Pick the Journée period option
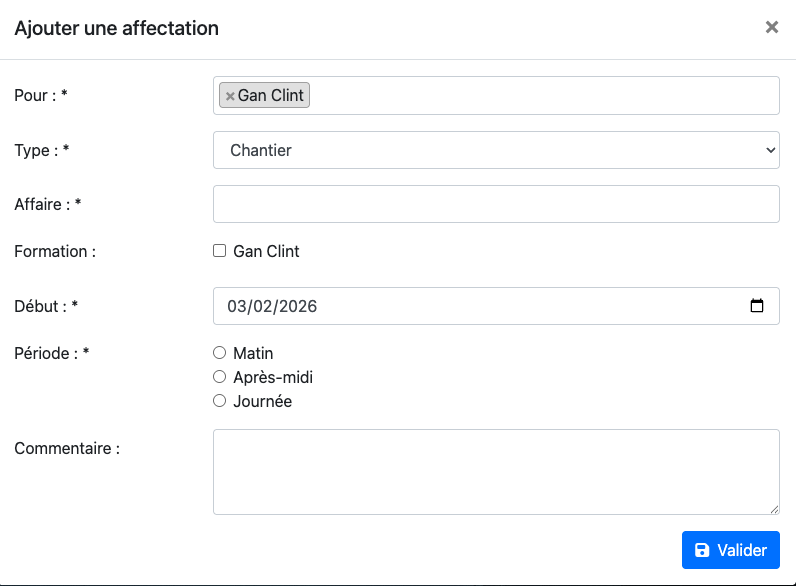 (x=220, y=401)
